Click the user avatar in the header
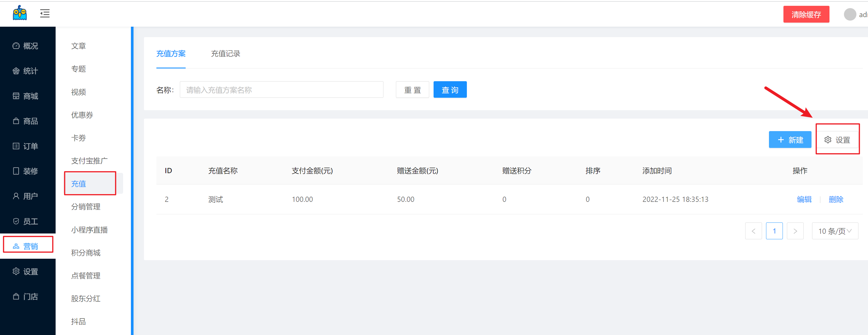The width and height of the screenshot is (868, 335). pyautogui.click(x=849, y=14)
